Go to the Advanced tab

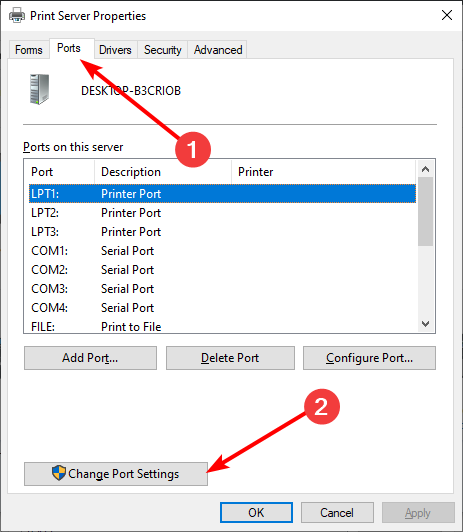pos(218,50)
